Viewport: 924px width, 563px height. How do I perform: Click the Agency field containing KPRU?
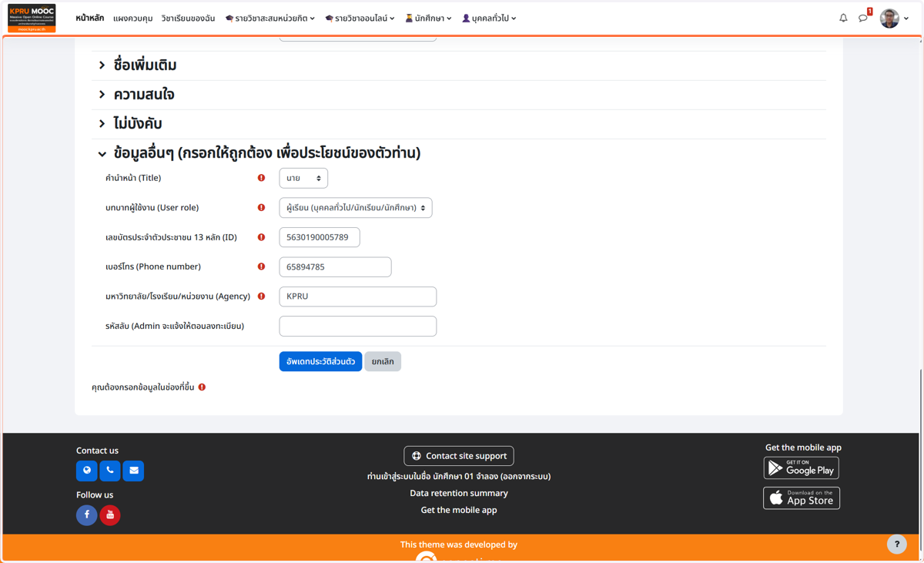(x=358, y=297)
